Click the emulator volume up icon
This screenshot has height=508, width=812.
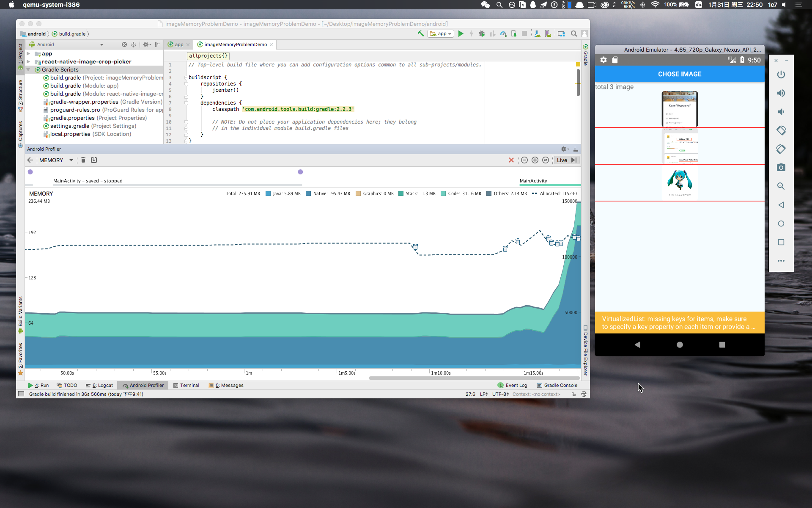pyautogui.click(x=781, y=93)
